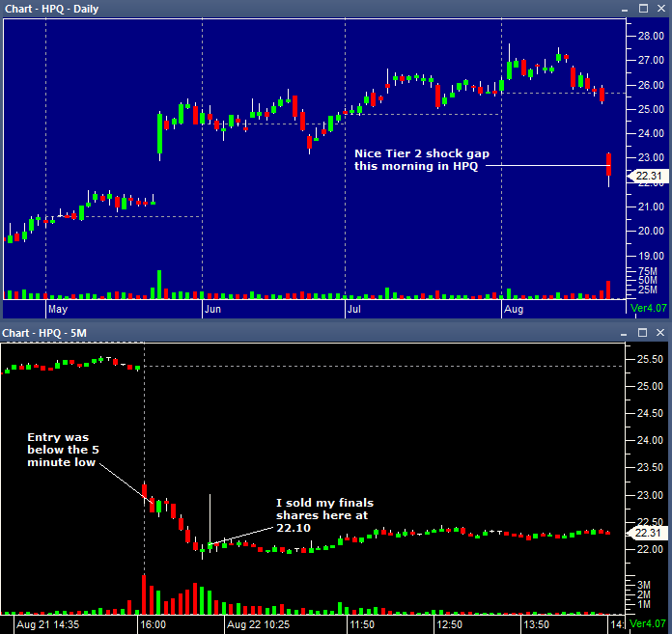Click the 3M volume label on 5M chart
Image resolution: width=672 pixels, height=634 pixels.
point(644,585)
